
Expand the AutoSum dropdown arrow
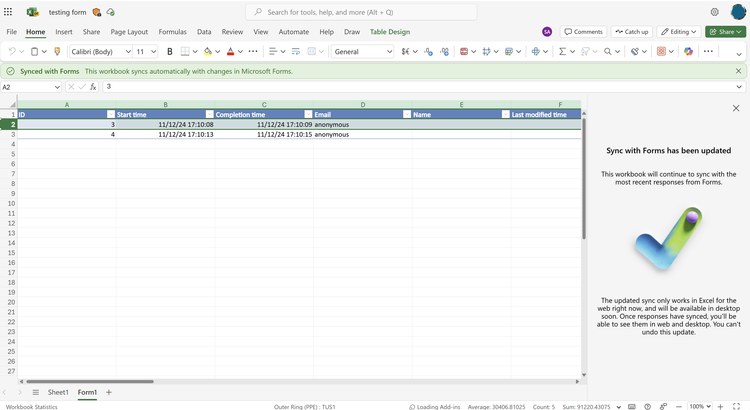(572, 51)
